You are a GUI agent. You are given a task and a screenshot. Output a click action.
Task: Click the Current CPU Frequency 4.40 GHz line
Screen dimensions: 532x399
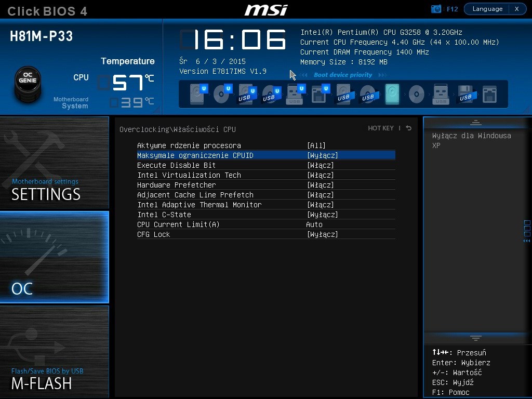400,42
